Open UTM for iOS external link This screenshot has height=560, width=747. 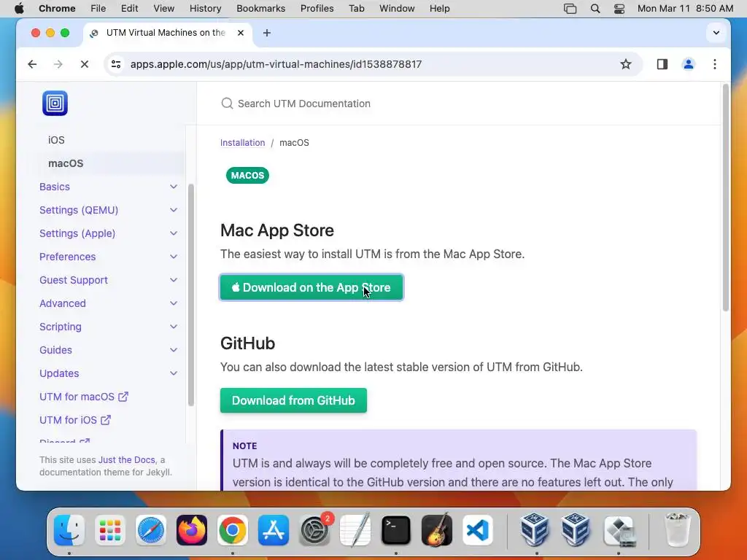pyautogui.click(x=75, y=420)
